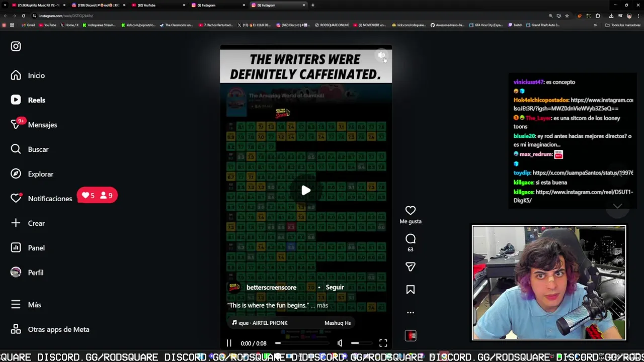
Task: Mute with the bottom volume icon
Action: coord(340,343)
